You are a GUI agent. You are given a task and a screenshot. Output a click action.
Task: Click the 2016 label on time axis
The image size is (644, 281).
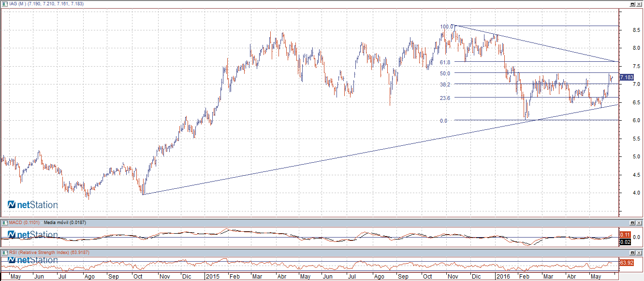pos(503,277)
